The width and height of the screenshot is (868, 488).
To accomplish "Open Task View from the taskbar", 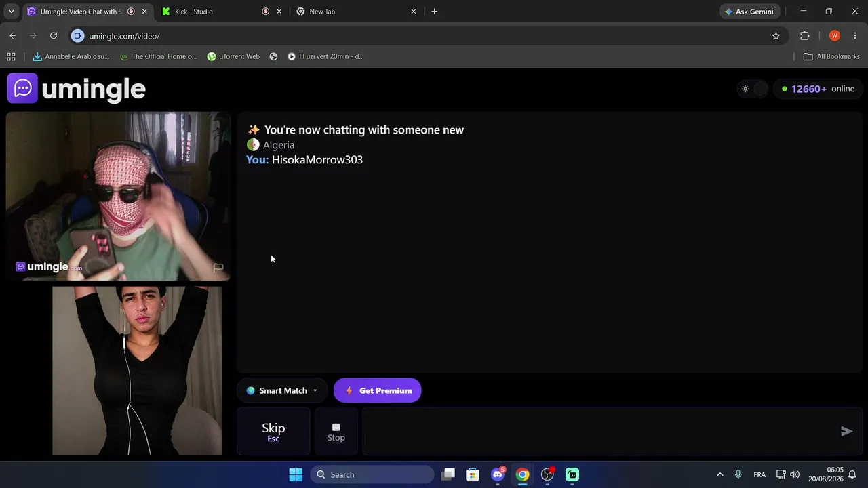I will [x=448, y=474].
